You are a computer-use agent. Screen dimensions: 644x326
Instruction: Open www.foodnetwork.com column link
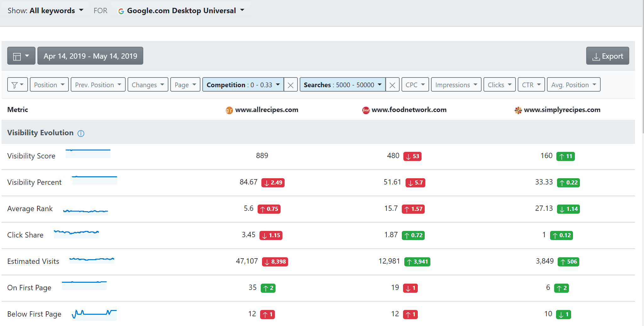coord(409,110)
